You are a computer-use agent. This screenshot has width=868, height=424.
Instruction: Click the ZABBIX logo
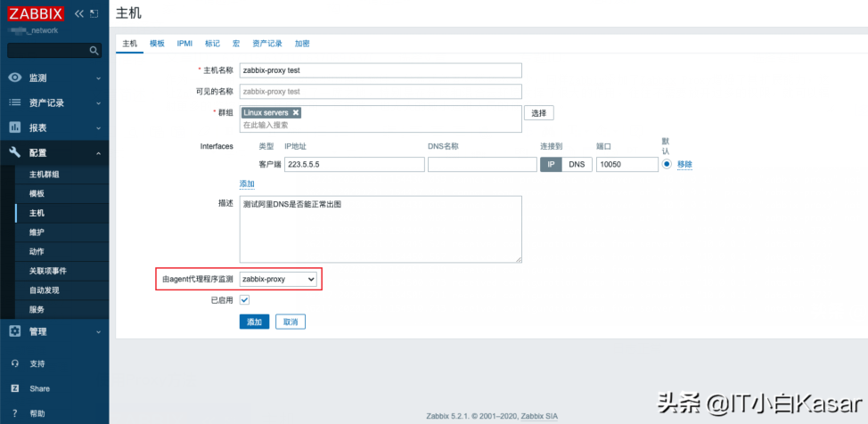pyautogui.click(x=36, y=13)
